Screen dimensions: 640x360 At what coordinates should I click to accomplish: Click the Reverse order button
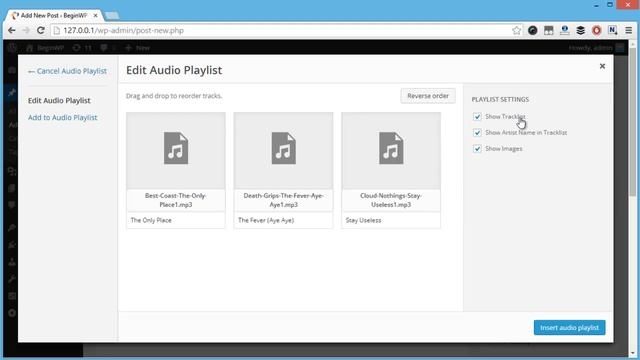coord(428,96)
